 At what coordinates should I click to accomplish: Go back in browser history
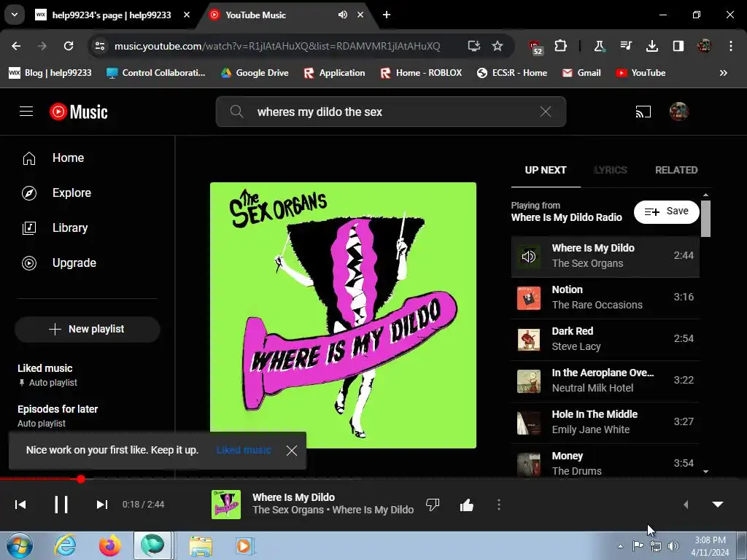pos(16,46)
